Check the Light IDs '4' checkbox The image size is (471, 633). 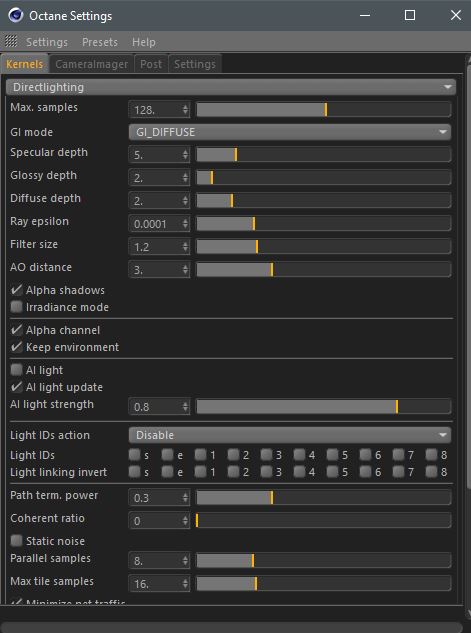[299, 455]
